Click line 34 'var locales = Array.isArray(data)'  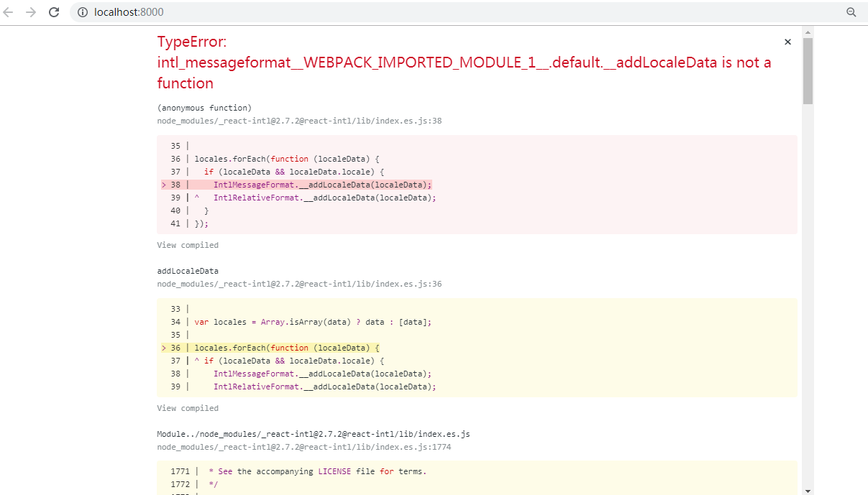[x=313, y=322]
